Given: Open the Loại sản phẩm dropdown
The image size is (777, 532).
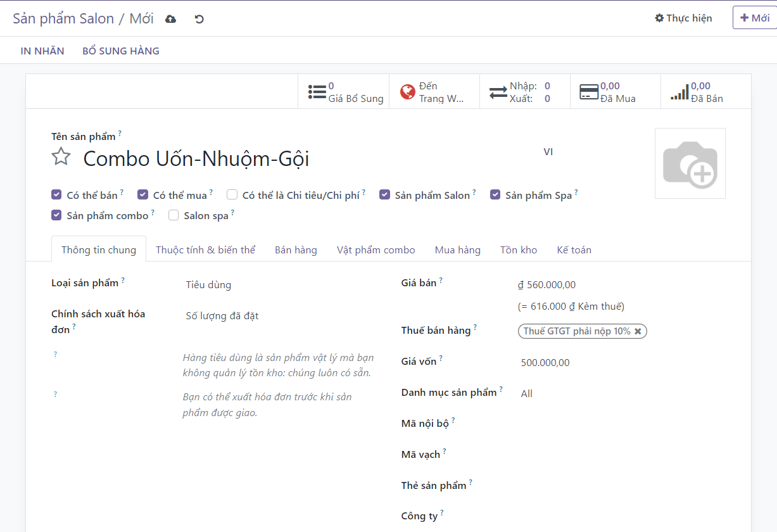Looking at the screenshot, I should (x=279, y=285).
